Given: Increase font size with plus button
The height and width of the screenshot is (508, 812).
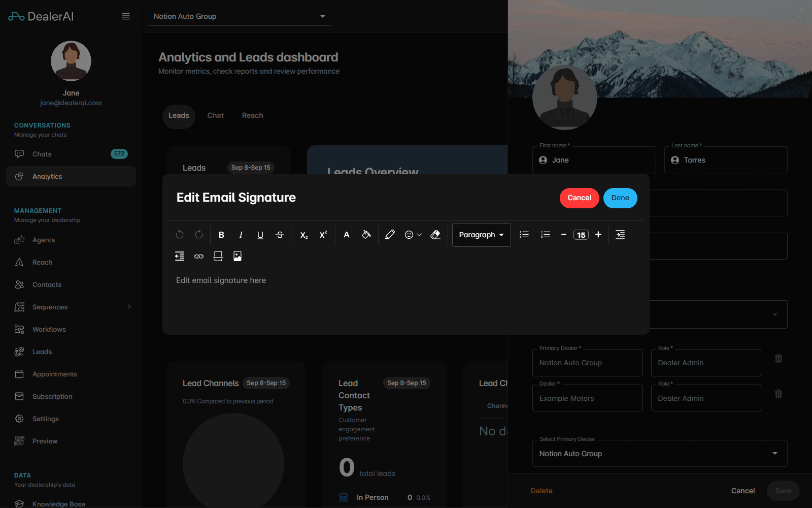Looking at the screenshot, I should click(x=598, y=235).
